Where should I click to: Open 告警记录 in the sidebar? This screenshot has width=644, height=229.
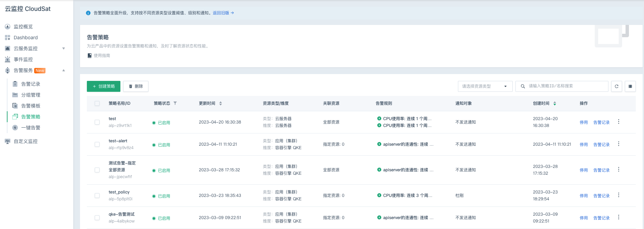pos(30,84)
